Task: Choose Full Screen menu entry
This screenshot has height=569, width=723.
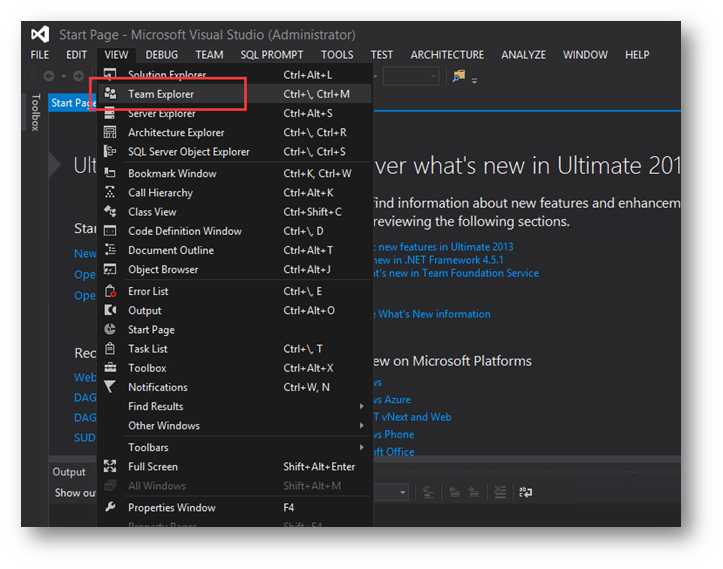Action: click(x=235, y=466)
